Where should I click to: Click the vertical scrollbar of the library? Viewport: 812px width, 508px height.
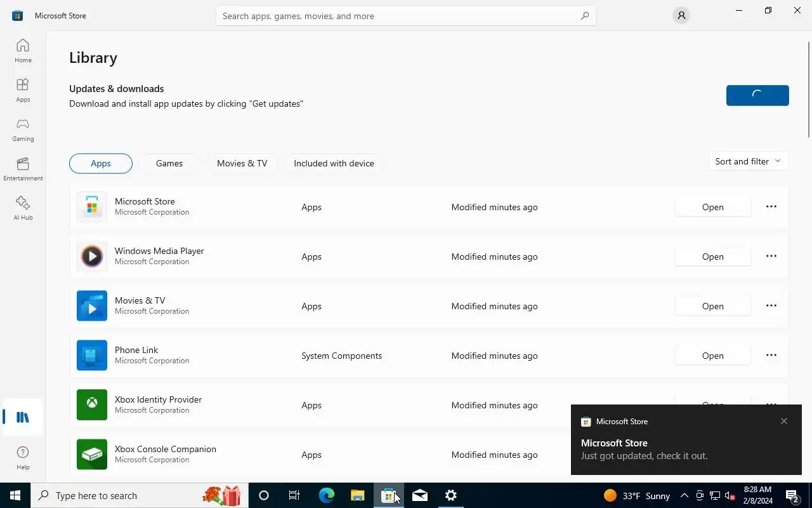(809, 89)
